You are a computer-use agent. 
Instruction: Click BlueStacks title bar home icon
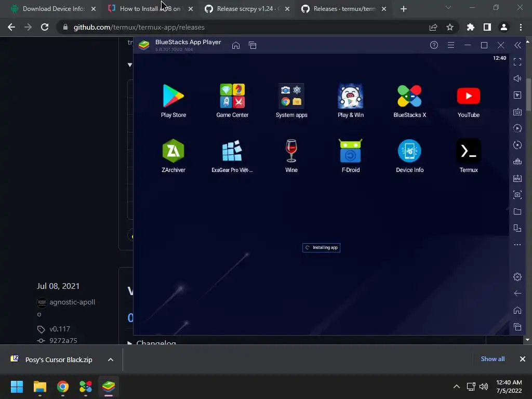(x=236, y=45)
